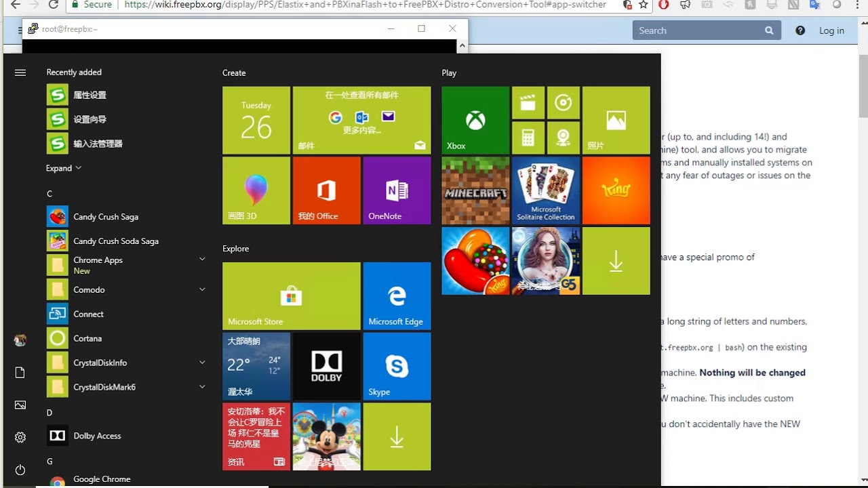This screenshot has width=868, height=488.
Task: Open the Calculator small tile
Action: (528, 138)
